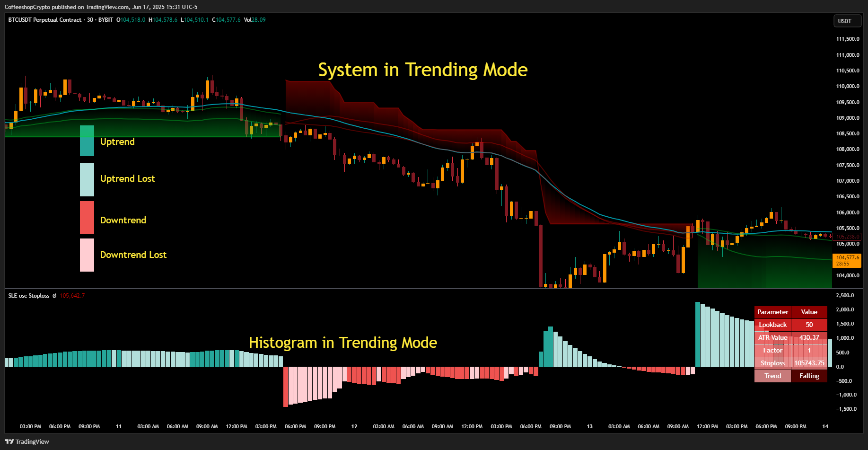Image resolution: width=868 pixels, height=450 pixels.
Task: Click the close price value 104,577.6 in header
Action: (x=228, y=20)
